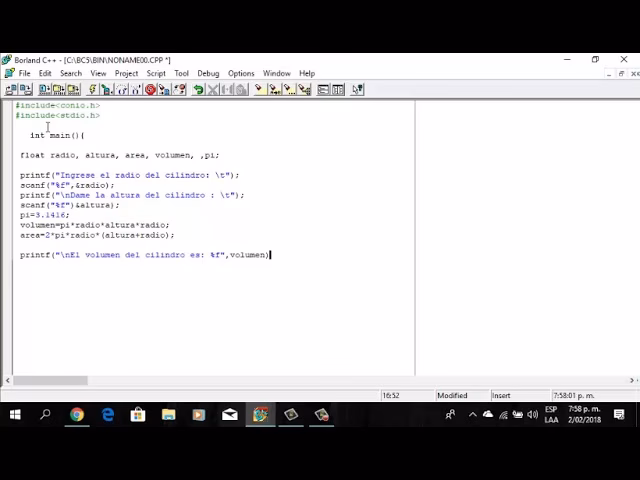Click the first highlighter search icon

point(259,89)
